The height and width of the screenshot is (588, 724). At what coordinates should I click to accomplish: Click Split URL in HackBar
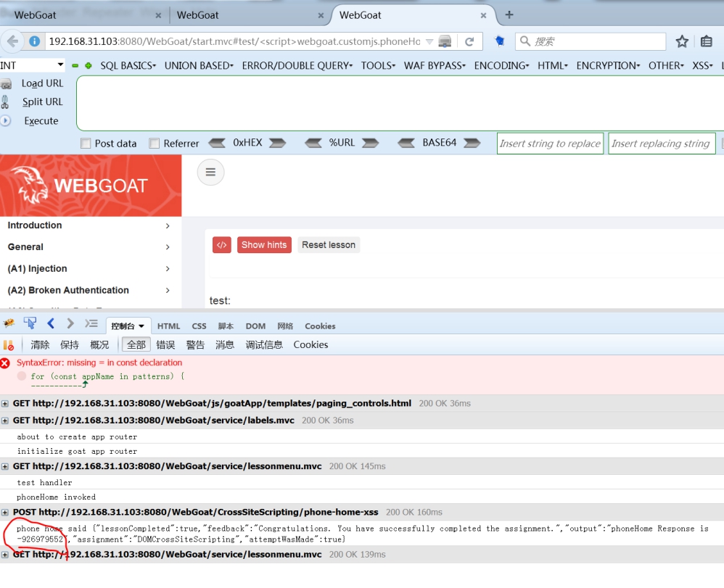click(42, 102)
